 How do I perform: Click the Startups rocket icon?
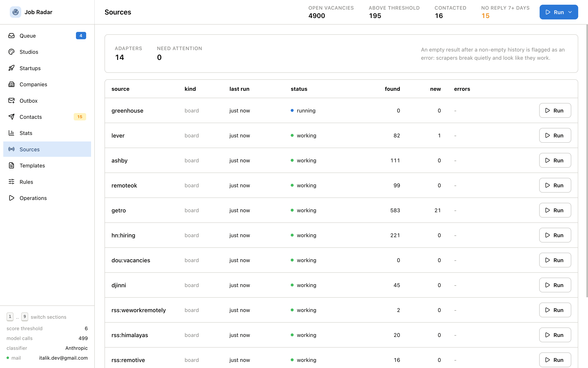pos(11,68)
